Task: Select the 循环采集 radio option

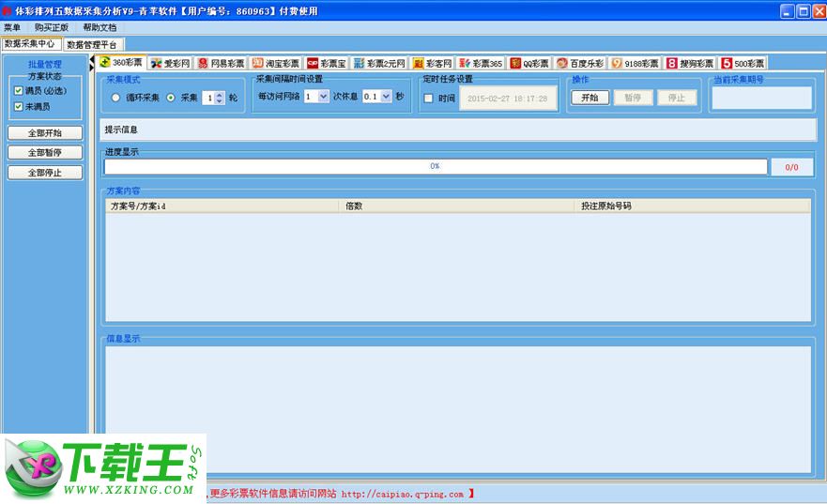Action: 115,98
